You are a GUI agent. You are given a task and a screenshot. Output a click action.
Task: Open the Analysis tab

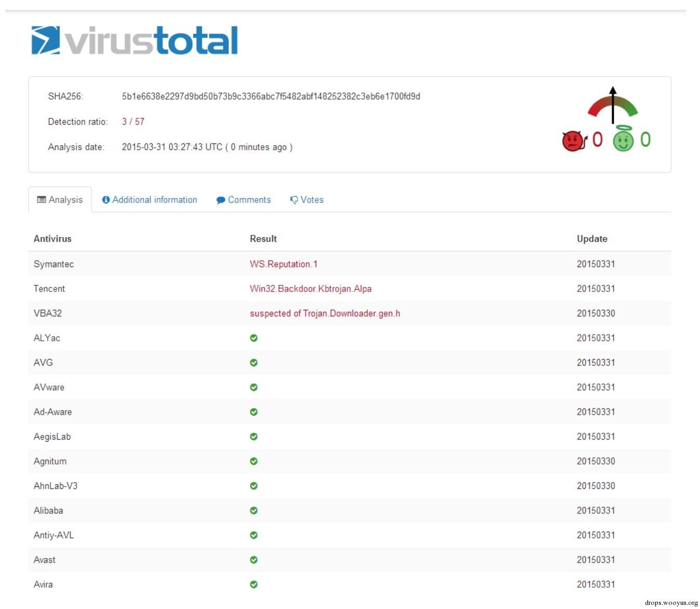[60, 200]
